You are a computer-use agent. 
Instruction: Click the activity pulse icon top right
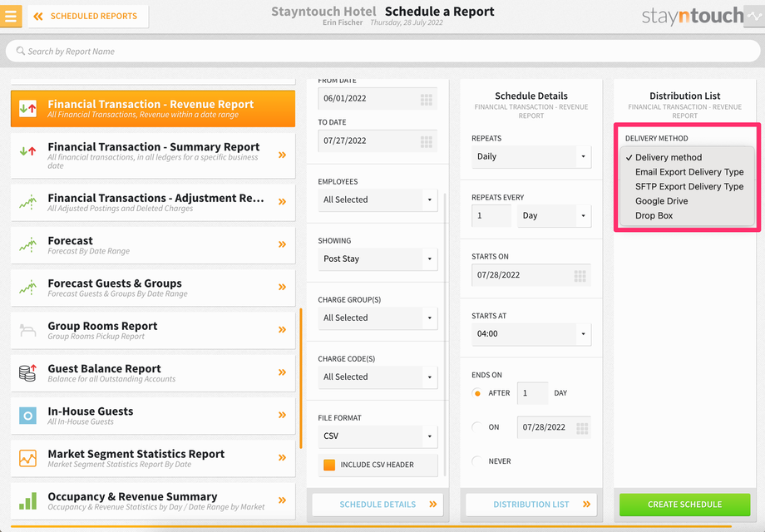pos(754,16)
